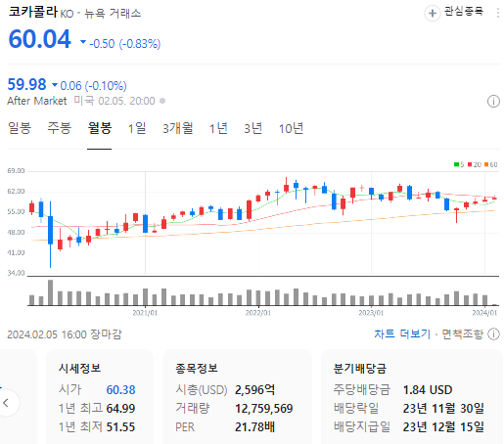Click the 코카콜라 stock name heading
Image resolution: width=504 pixels, height=444 pixels.
32,12
